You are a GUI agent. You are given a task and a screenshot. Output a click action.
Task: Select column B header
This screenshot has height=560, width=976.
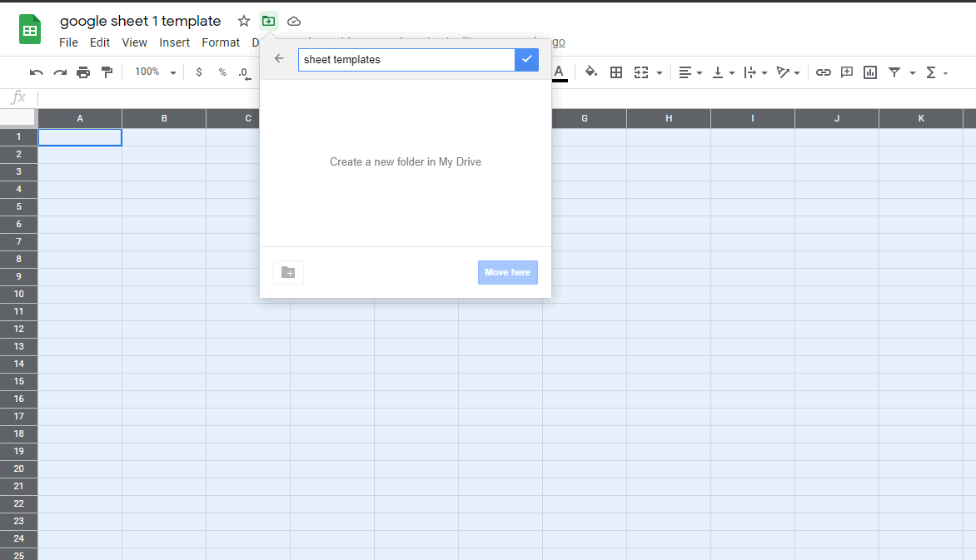pyautogui.click(x=164, y=118)
